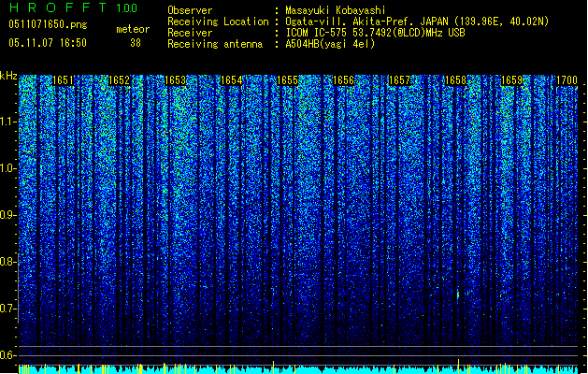The width and height of the screenshot is (588, 374).
Task: Click the A504HB(yagi 4el) antenna text
Action: [330, 44]
